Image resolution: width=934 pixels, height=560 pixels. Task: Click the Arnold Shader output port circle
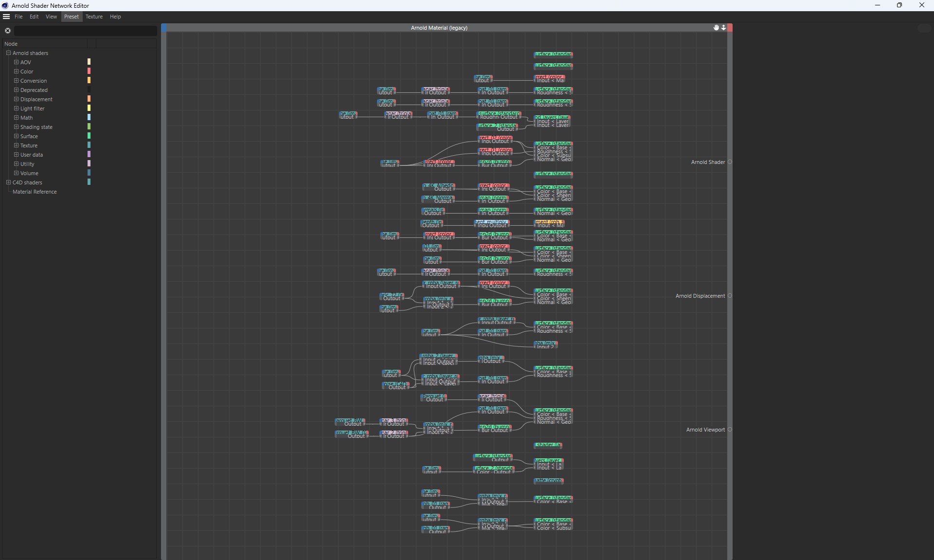pyautogui.click(x=730, y=162)
